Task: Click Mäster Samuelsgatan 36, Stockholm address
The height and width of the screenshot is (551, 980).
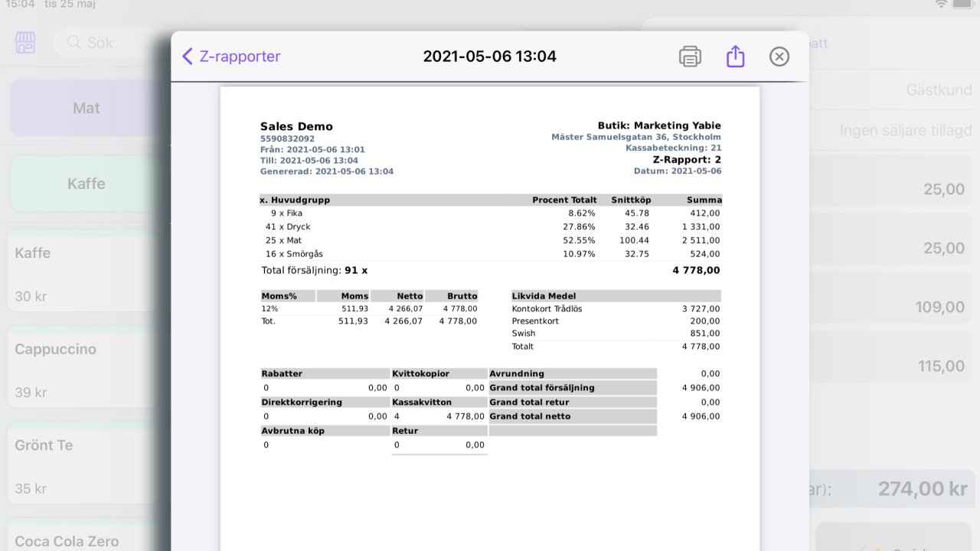Action: (636, 137)
